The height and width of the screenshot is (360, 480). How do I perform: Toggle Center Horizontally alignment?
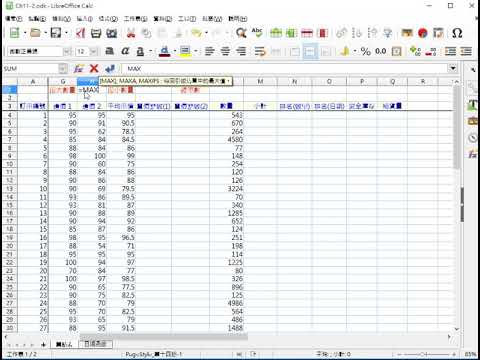pyautogui.click(x=225, y=51)
